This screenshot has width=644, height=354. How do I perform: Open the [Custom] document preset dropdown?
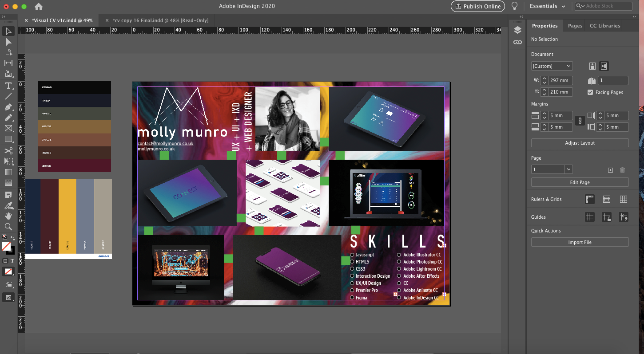click(x=552, y=66)
